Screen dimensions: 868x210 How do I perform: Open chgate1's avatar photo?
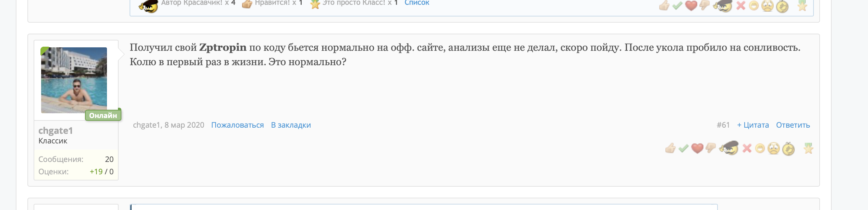pos(74,80)
